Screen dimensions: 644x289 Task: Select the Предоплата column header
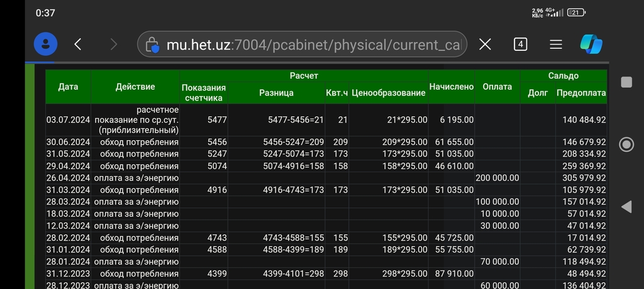pos(581,93)
